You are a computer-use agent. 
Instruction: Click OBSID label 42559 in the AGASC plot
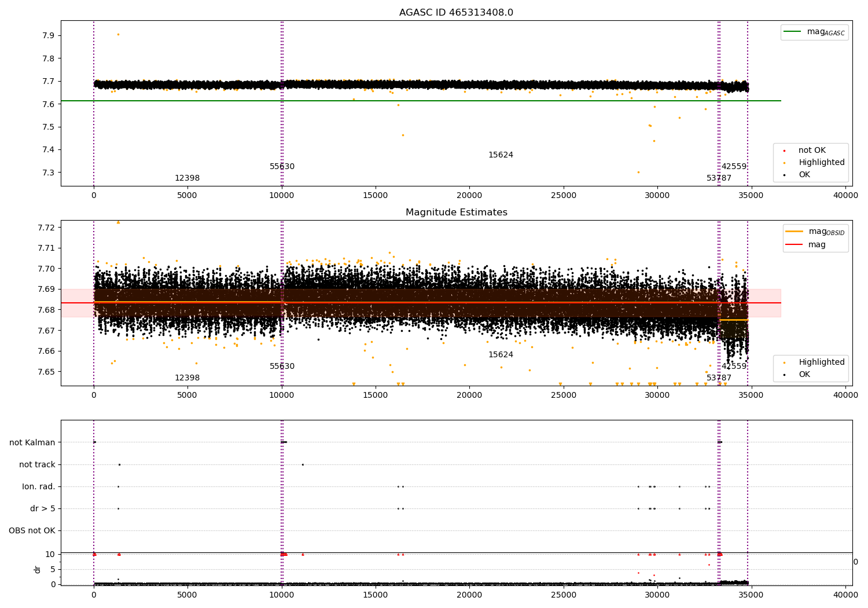pos(734,167)
